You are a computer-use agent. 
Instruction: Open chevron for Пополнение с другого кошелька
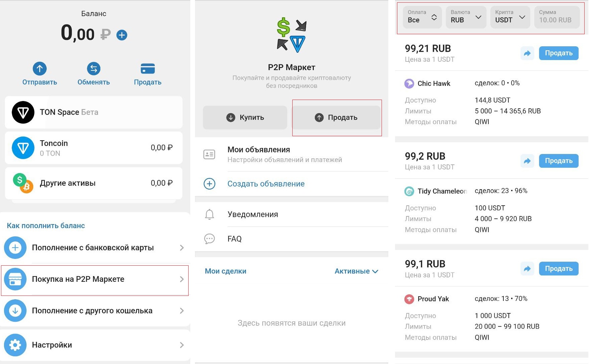182,311
